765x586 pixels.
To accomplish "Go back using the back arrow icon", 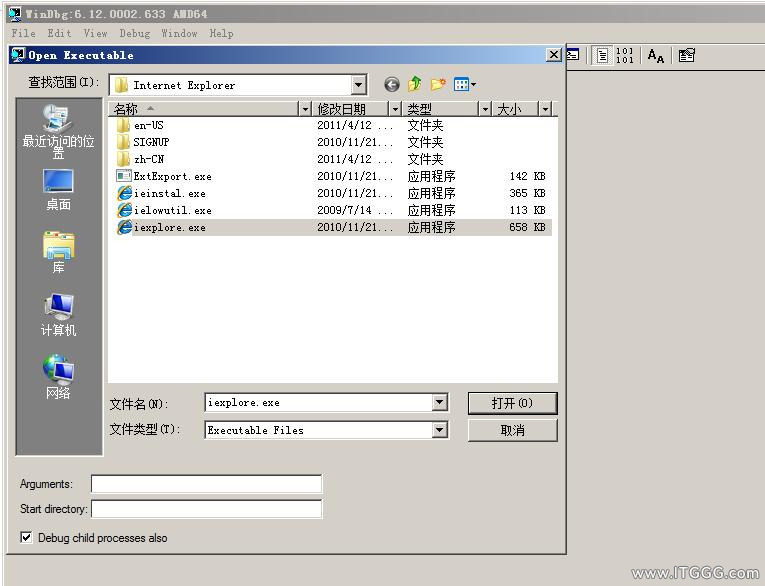I will pyautogui.click(x=391, y=84).
